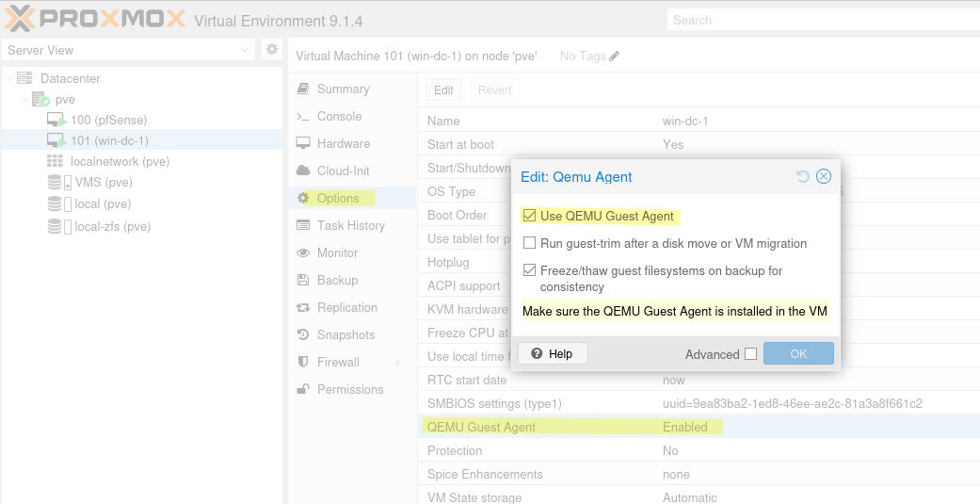The height and width of the screenshot is (504, 980).
Task: Click the local (pve) storage icon
Action: 59,203
